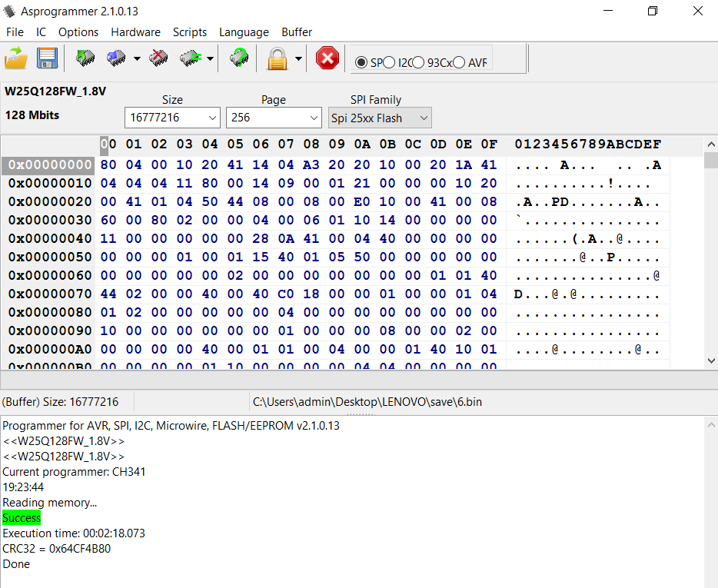The width and height of the screenshot is (718, 588).
Task: Expand the arrow next to the padlock icon
Action: pos(298,58)
